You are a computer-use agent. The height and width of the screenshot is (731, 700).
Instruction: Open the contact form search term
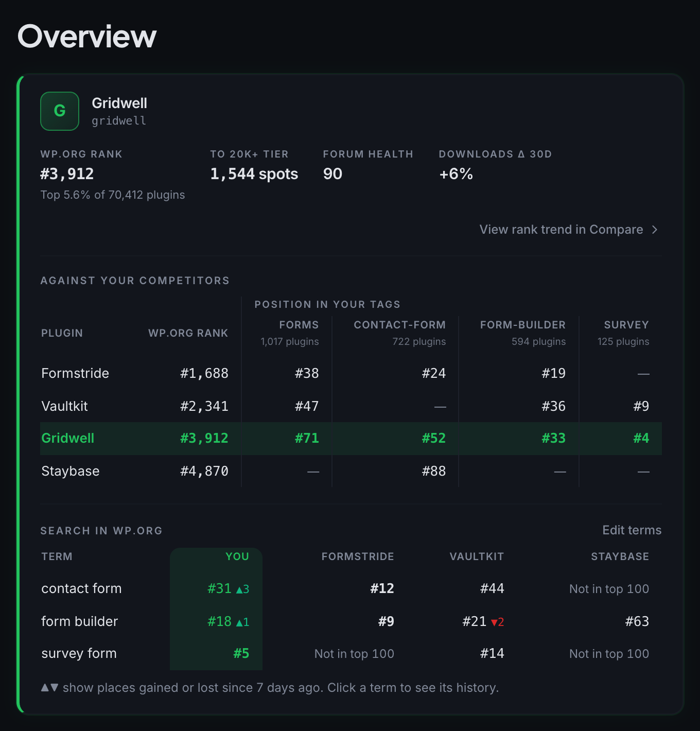[x=81, y=588]
